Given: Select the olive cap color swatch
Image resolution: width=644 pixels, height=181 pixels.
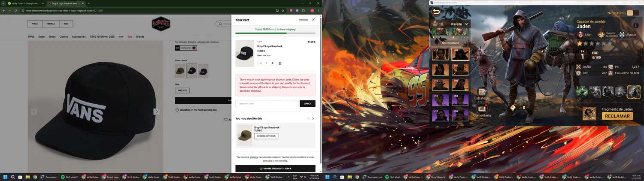Looking at the screenshot, I should (x=180, y=71).
